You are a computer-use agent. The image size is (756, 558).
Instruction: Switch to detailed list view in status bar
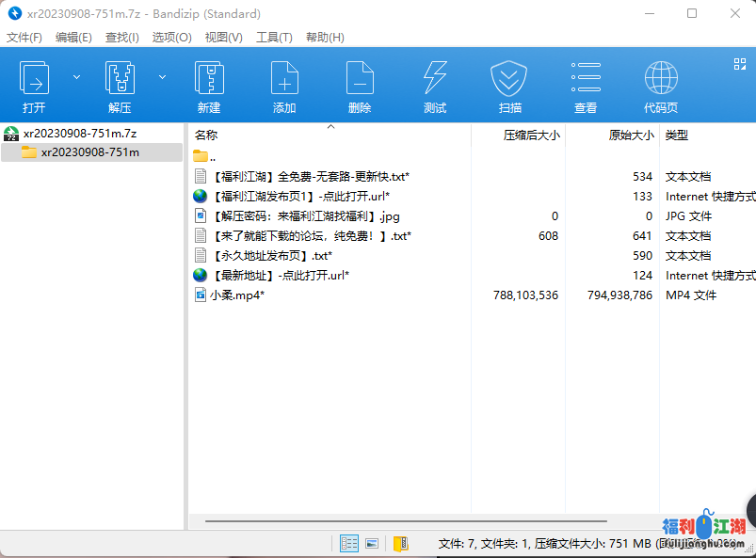point(349,543)
